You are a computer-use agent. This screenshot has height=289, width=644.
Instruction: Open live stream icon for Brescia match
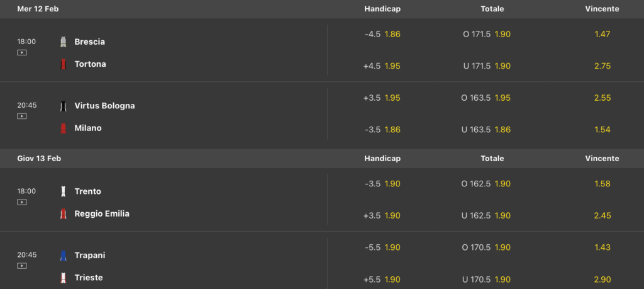pyautogui.click(x=22, y=53)
